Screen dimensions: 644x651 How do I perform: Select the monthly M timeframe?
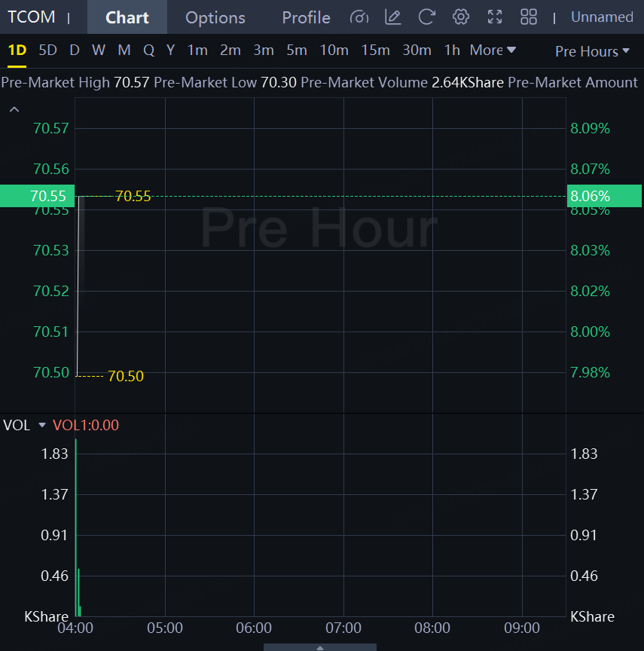point(124,50)
